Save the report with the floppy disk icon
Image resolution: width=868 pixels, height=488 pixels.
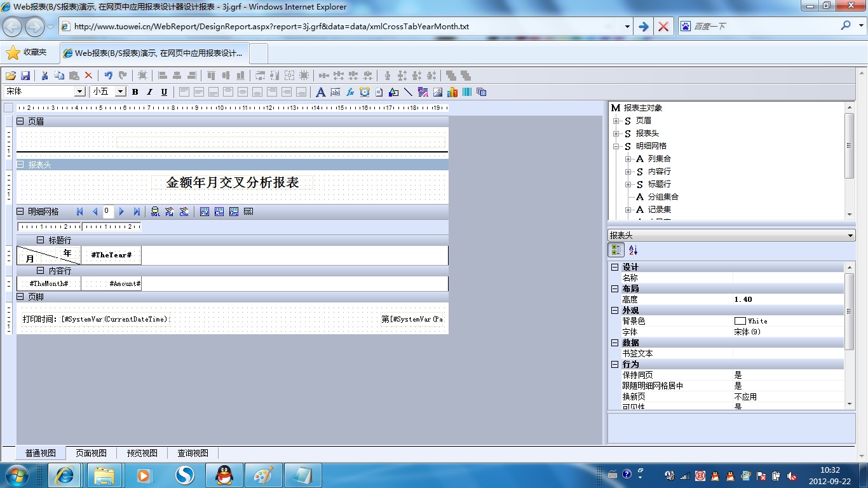(26, 76)
